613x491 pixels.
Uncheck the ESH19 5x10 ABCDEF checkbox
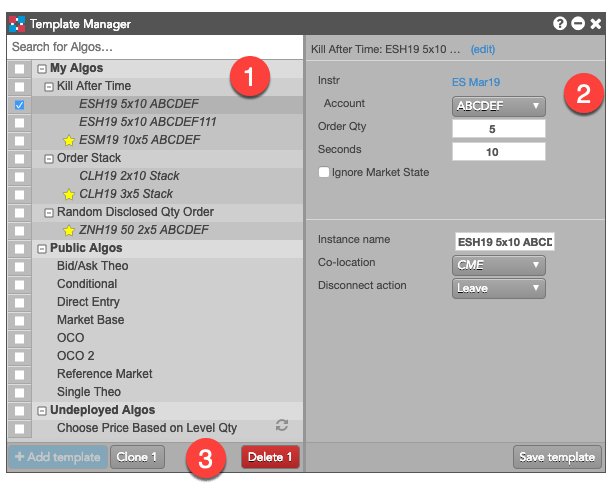pos(19,105)
